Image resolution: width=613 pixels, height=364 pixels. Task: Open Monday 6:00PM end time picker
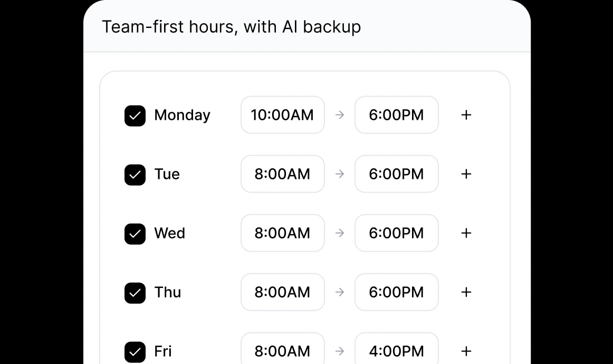396,115
